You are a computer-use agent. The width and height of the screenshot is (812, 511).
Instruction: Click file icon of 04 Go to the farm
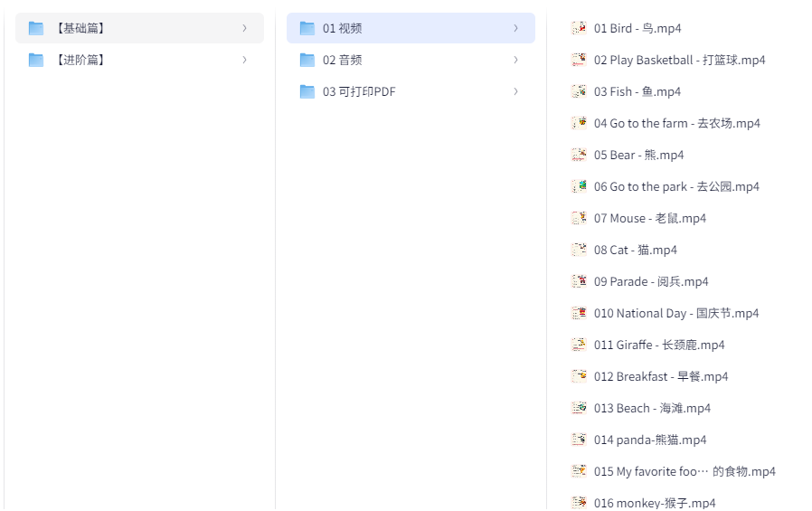coord(579,123)
